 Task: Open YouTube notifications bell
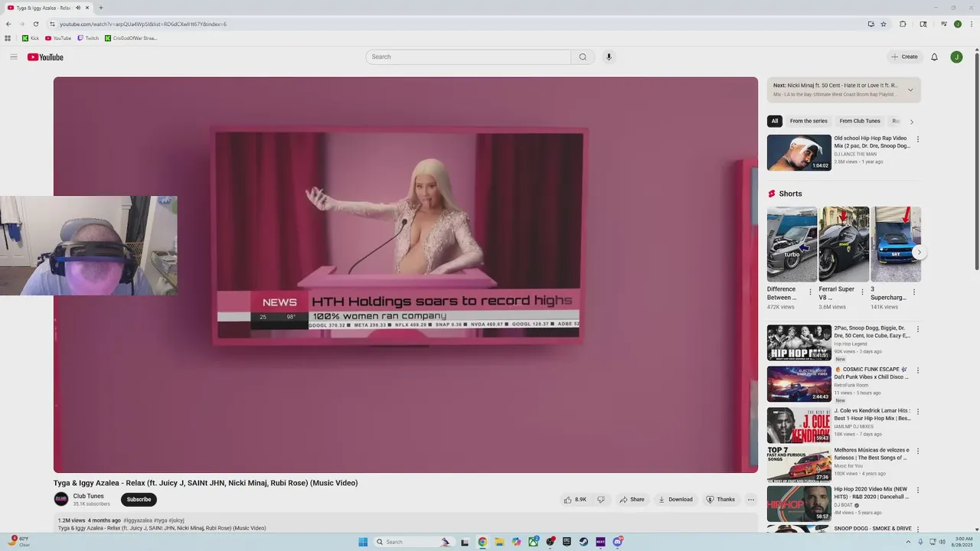[x=934, y=57]
